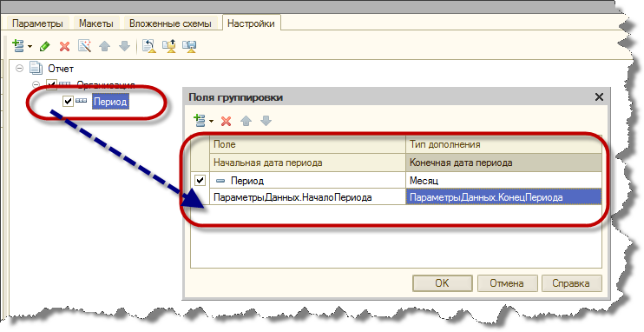Collapse the Отчет tree node

tap(20, 69)
